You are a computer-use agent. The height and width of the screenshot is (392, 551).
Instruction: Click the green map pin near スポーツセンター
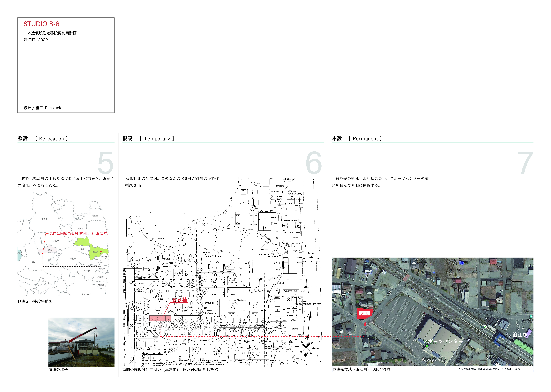click(x=427, y=346)
